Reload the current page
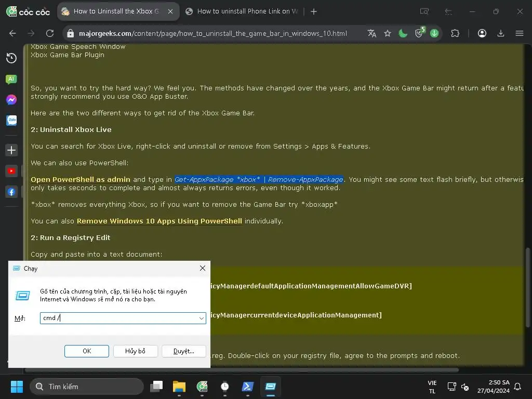 (x=50, y=33)
